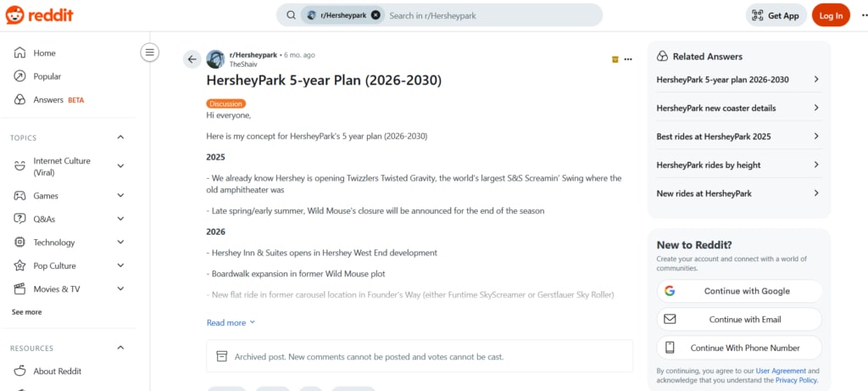The width and height of the screenshot is (868, 391).
Task: Click the Related Answers icon
Action: (662, 56)
